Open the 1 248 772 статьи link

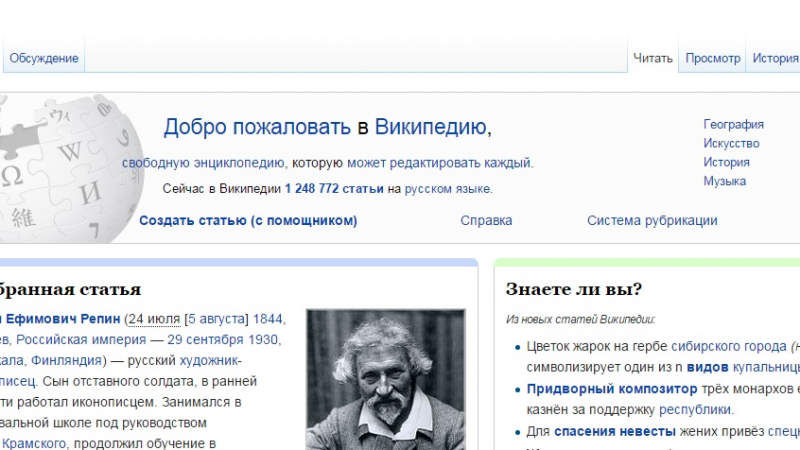[334, 189]
